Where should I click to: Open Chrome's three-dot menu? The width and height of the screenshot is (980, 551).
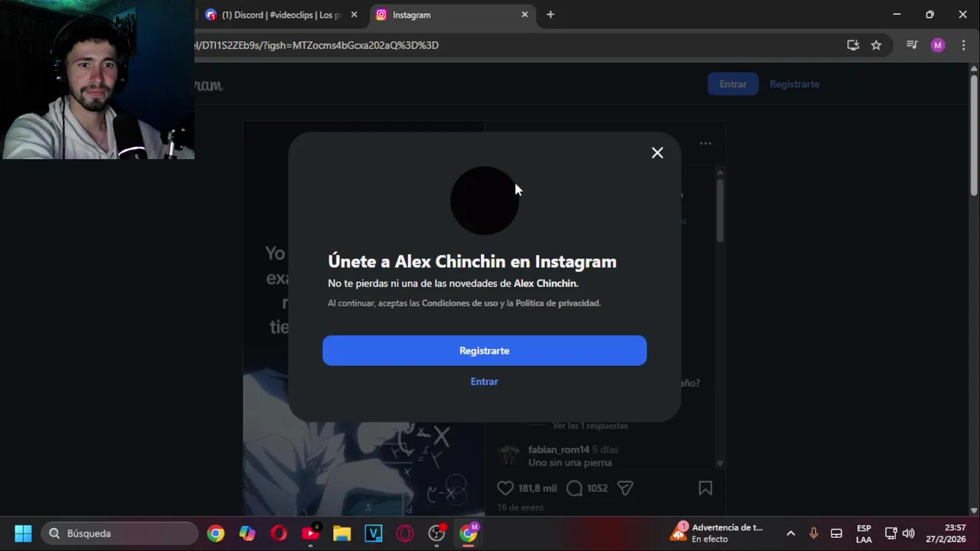coord(963,45)
